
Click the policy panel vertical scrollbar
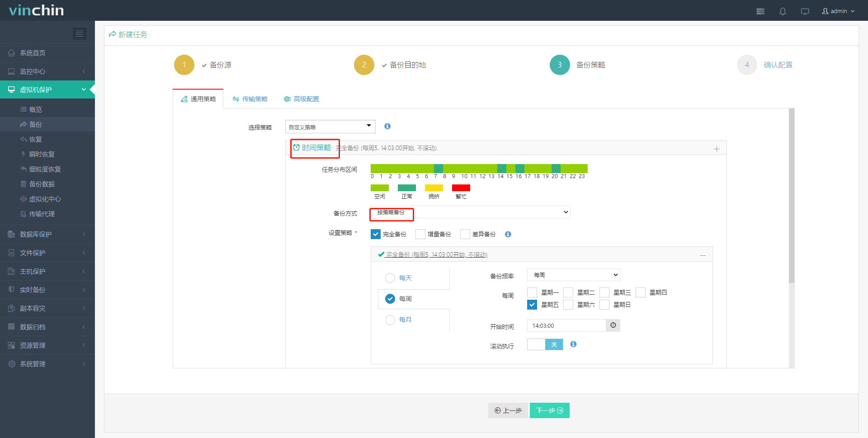click(x=792, y=196)
